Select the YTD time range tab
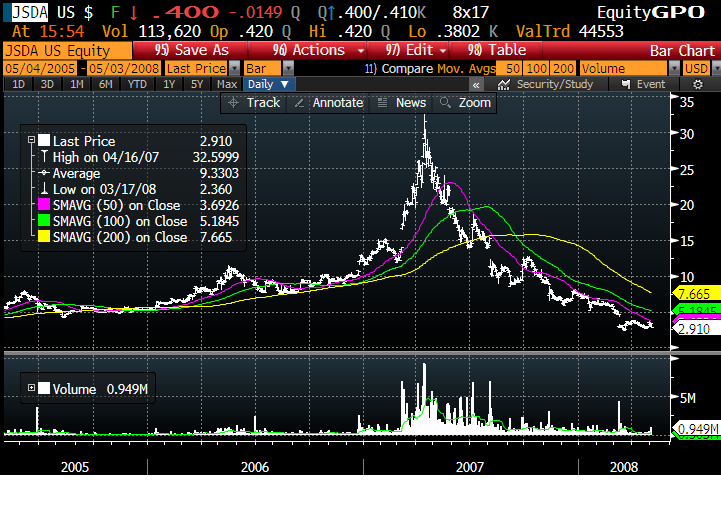Viewport: 721px width, 512px height. click(x=137, y=85)
